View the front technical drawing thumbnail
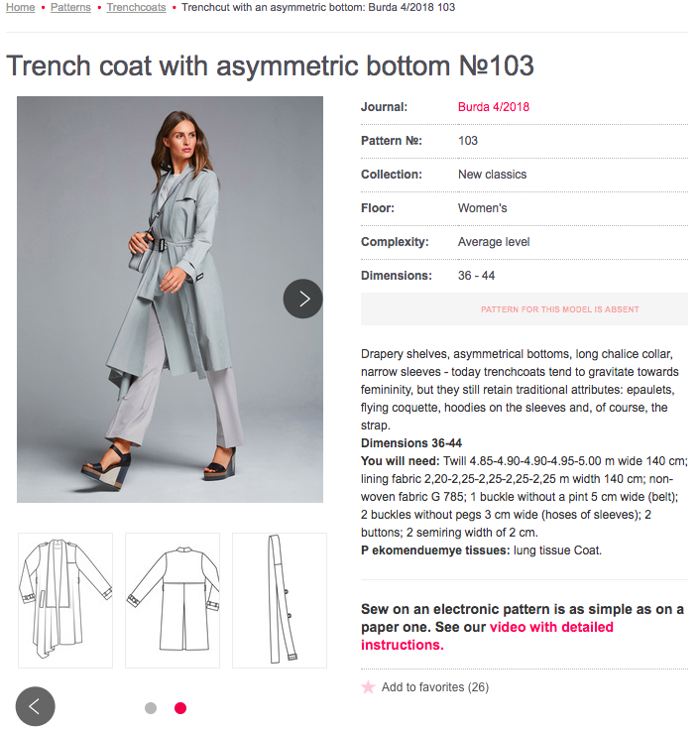The image size is (700, 731). 64,600
